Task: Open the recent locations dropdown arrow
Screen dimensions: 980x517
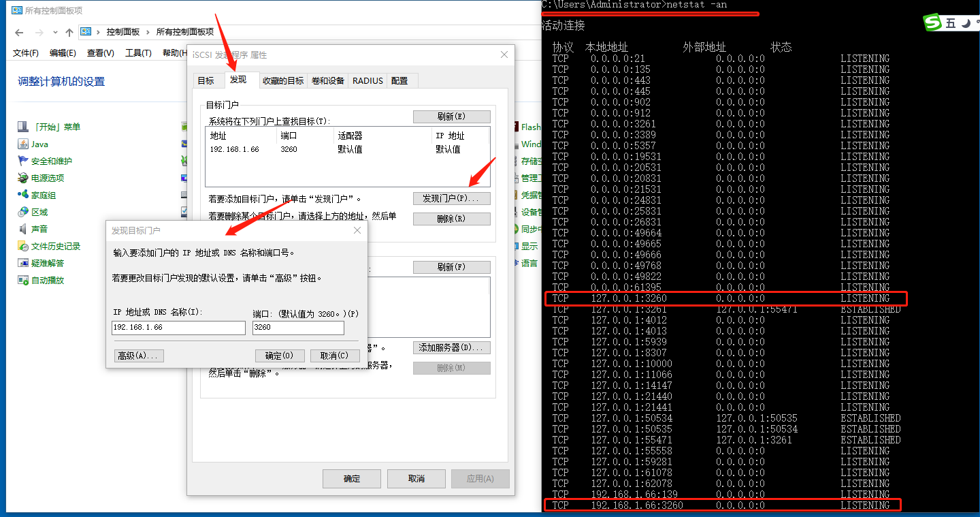Action: pos(56,33)
